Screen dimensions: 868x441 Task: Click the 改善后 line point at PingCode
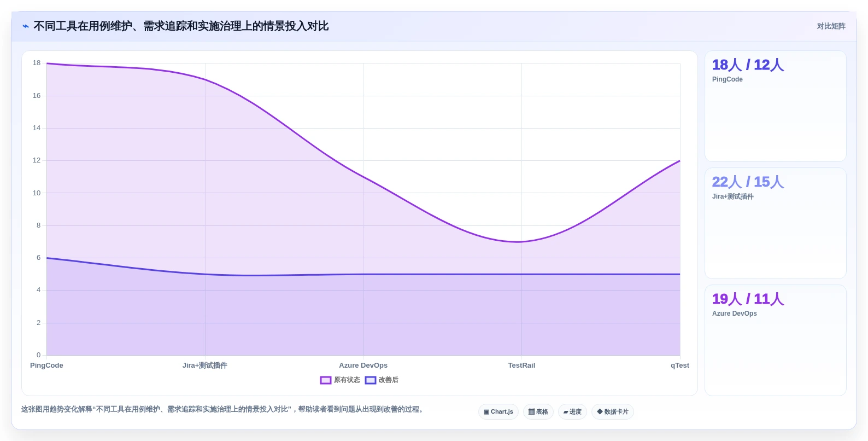[47, 258]
